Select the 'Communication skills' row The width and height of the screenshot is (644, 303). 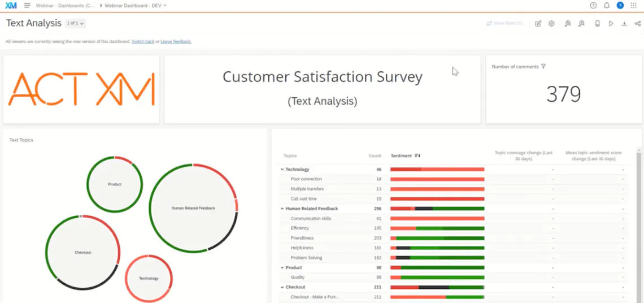coord(454,219)
